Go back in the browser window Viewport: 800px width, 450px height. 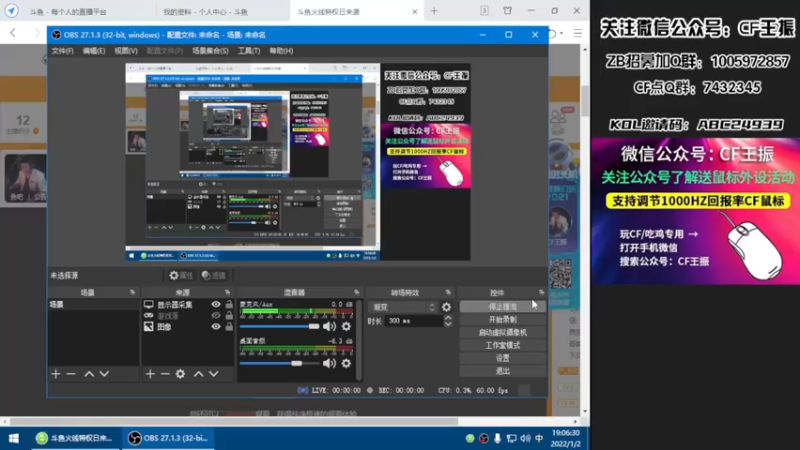[x=13, y=33]
